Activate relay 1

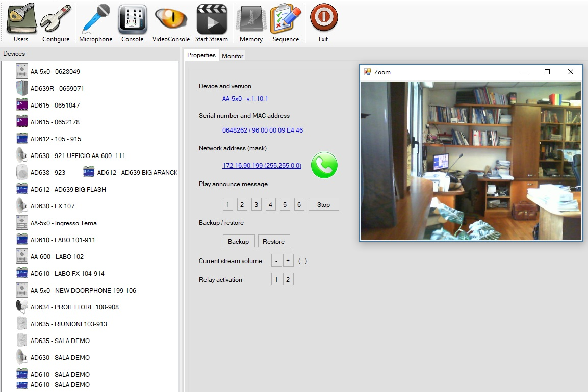tap(276, 279)
